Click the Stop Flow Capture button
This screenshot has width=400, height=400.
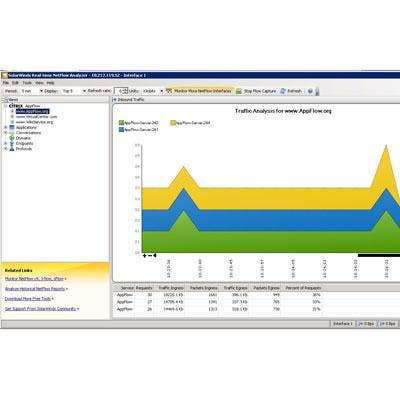tap(256, 91)
